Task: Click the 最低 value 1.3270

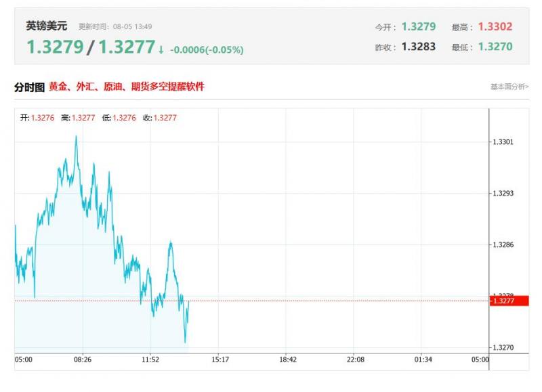Action: pyautogui.click(x=495, y=47)
